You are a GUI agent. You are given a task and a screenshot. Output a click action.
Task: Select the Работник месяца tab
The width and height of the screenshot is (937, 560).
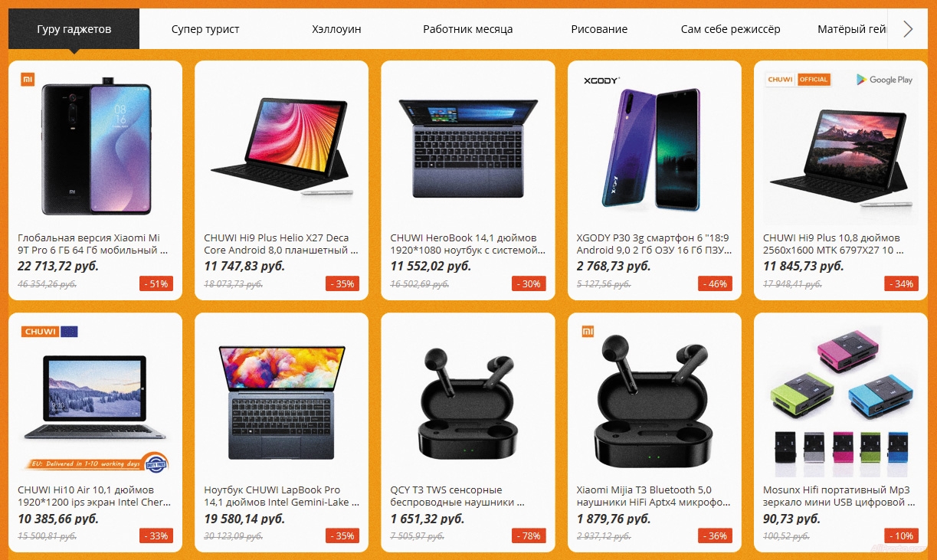click(x=467, y=29)
